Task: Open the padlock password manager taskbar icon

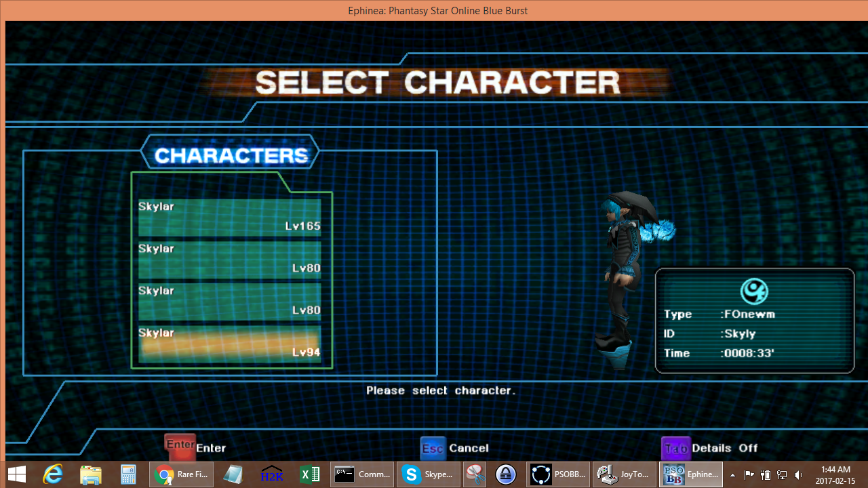Action: point(506,474)
